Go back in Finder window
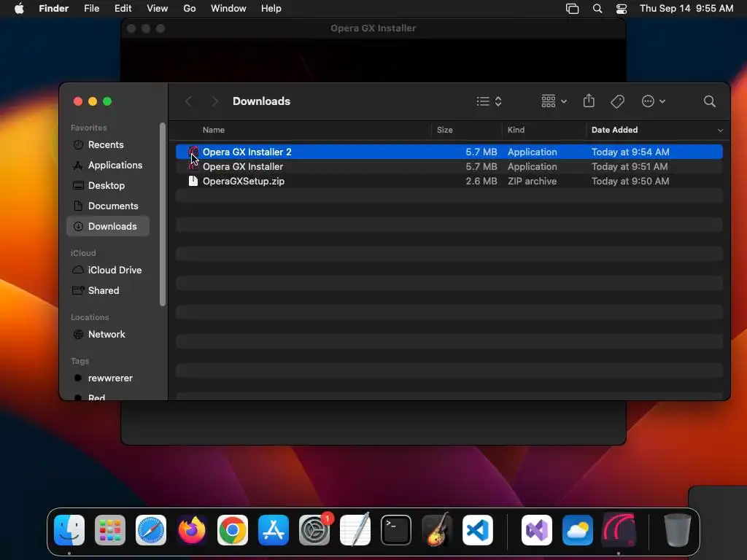The height and width of the screenshot is (560, 747). [189, 101]
